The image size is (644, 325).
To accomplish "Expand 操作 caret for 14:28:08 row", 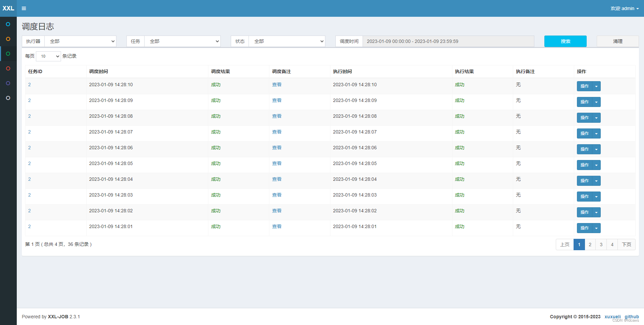I will (x=596, y=118).
